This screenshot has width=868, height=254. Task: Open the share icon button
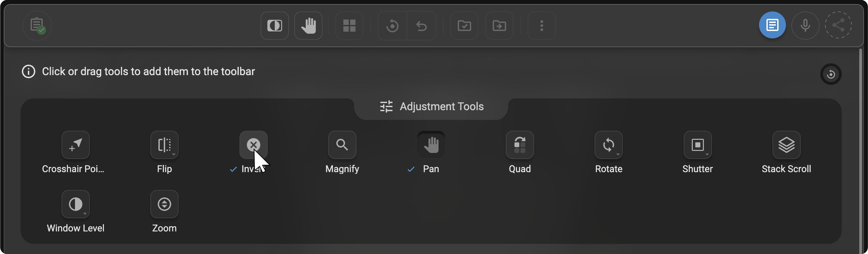pyautogui.click(x=838, y=25)
